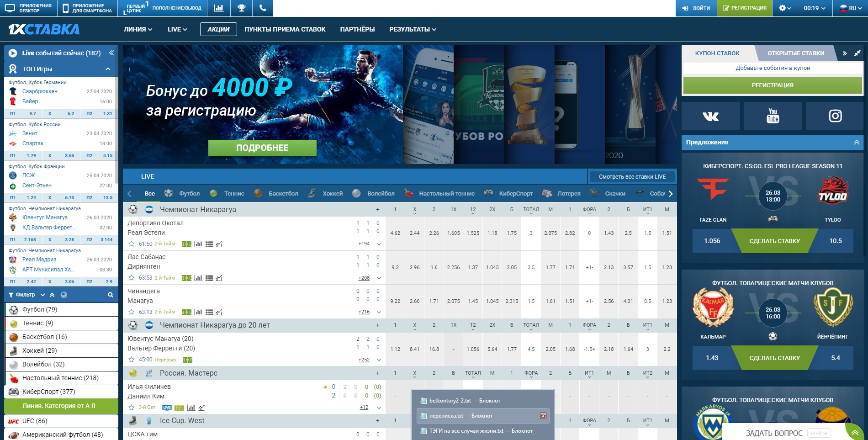Image resolution: width=868 pixels, height=440 pixels.
Task: Click СДЕЛАТЬ СТАВКУ for Кальмар vs Йёнчёпинг
Action: point(774,358)
